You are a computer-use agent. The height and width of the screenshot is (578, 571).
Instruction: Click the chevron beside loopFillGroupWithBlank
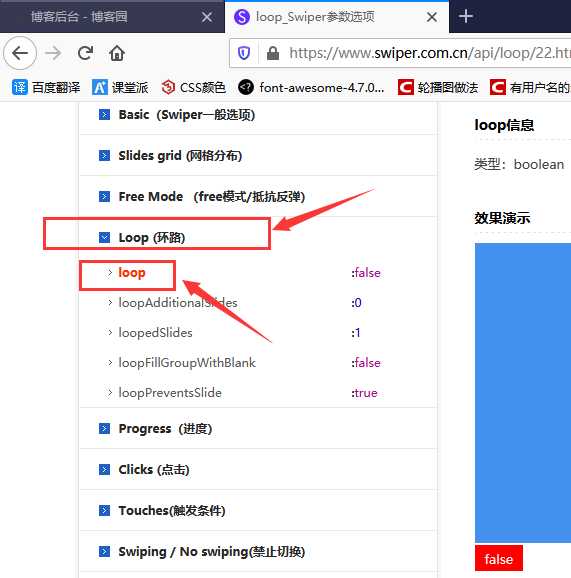109,363
